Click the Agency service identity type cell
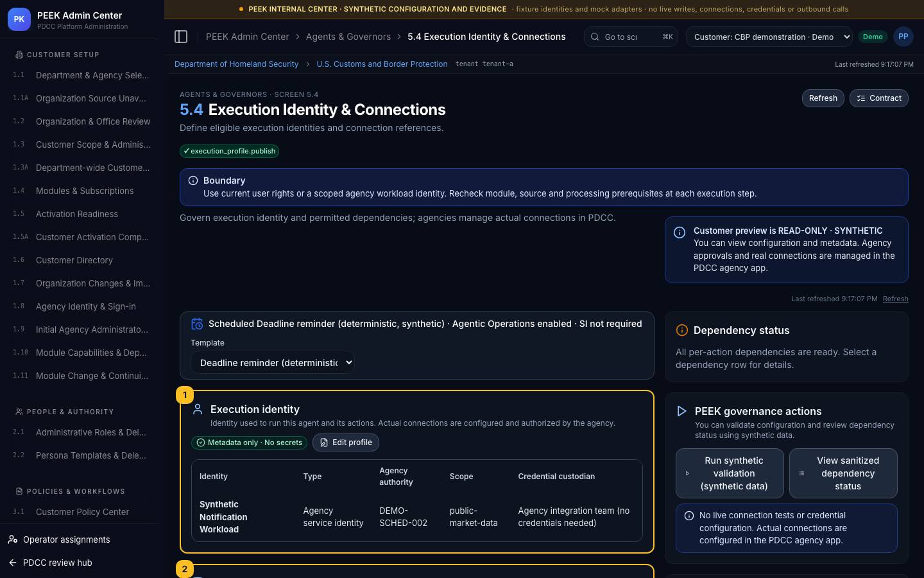The width and height of the screenshot is (924, 578). point(333,517)
